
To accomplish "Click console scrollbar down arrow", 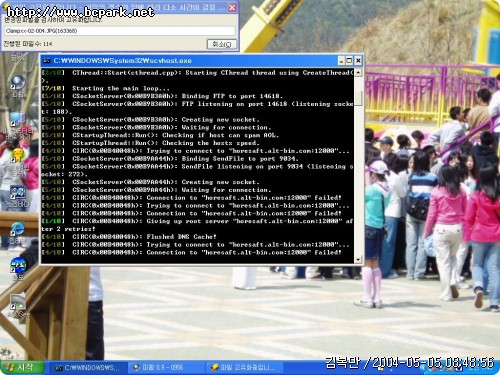I will tap(358, 259).
